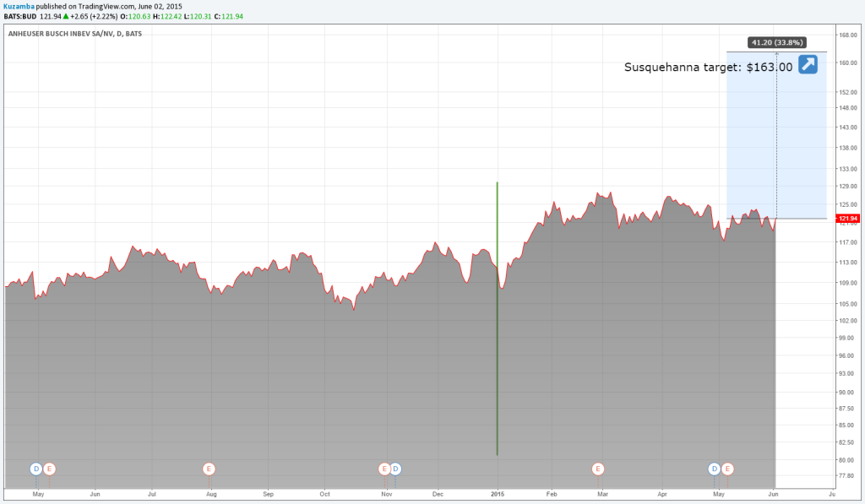
Task: Click the Apr label on the time axis
Action: (662, 494)
